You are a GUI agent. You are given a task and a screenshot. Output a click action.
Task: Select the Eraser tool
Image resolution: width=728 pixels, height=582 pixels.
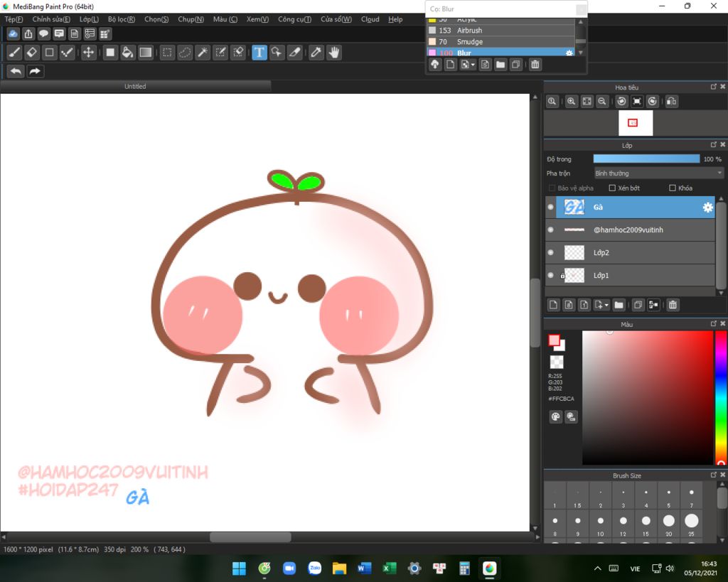32,53
